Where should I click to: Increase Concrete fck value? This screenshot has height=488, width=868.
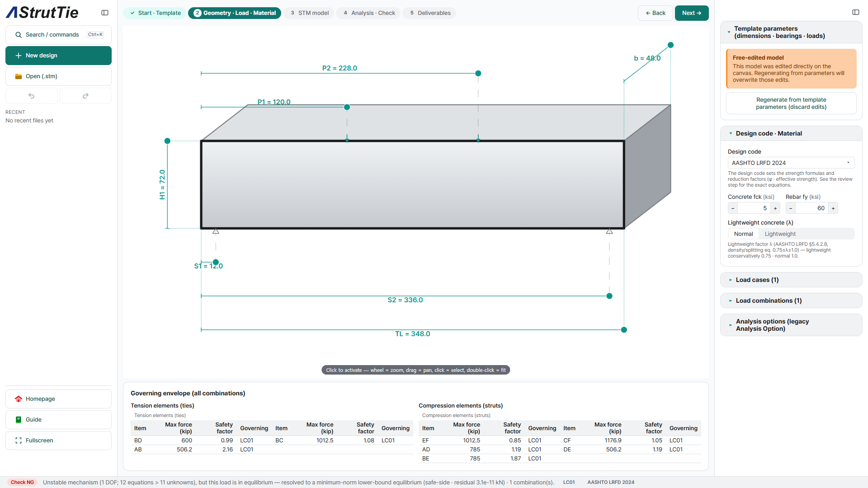pyautogui.click(x=775, y=208)
